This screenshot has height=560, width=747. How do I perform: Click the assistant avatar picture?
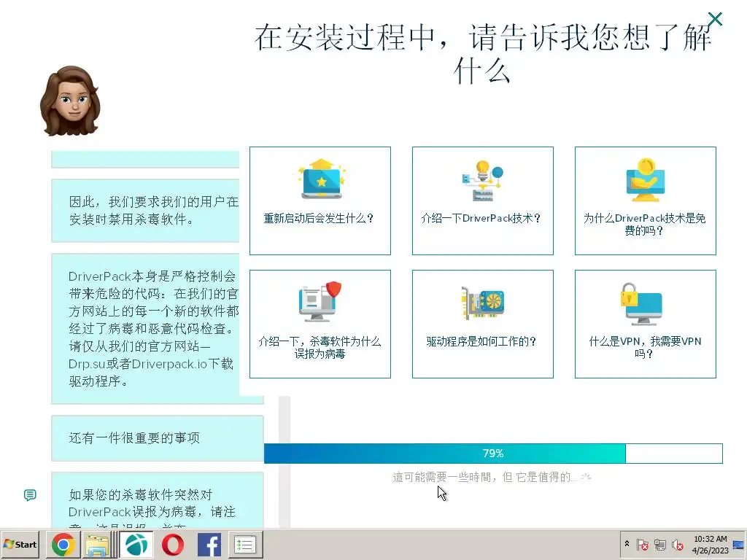click(71, 101)
